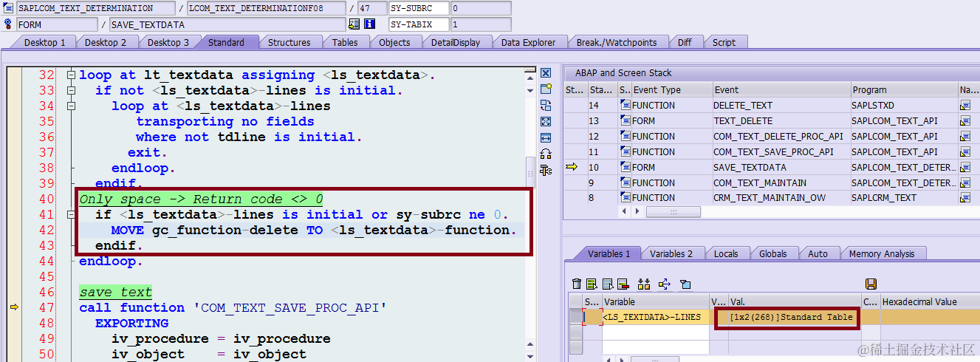Screen dimensions: 980x362
Task: Click the headphones services icon
Action: 546,154
